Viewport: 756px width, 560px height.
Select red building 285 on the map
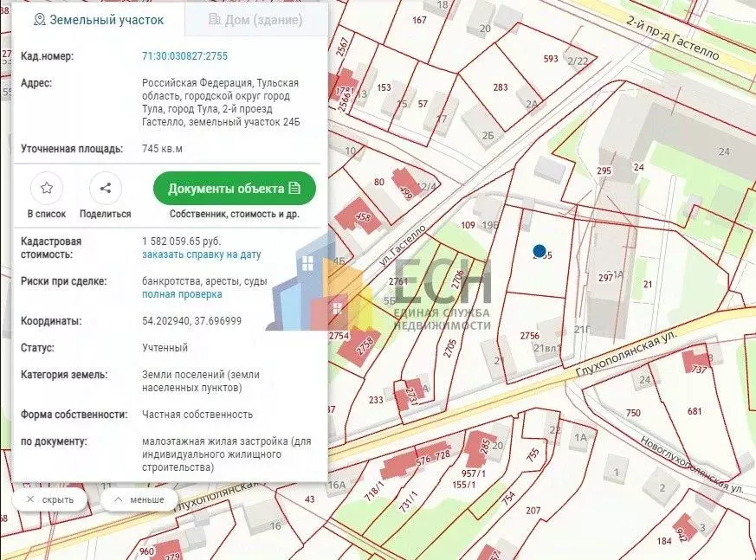pos(481,447)
